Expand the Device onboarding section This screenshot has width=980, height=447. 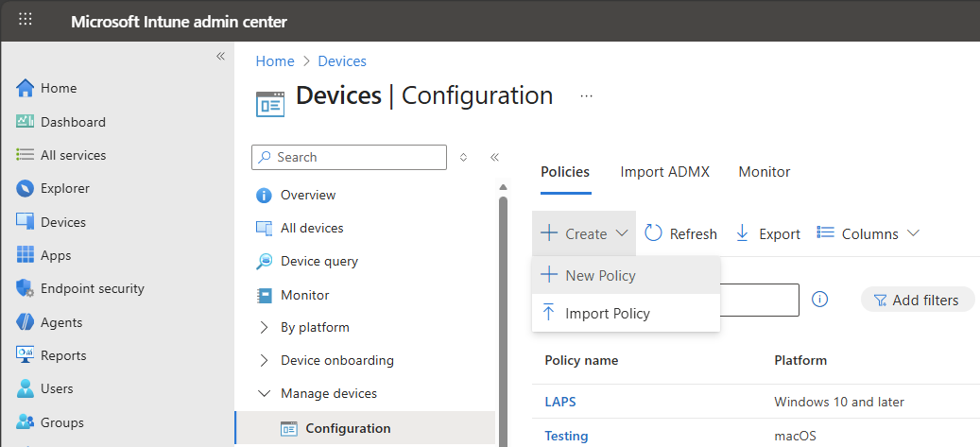click(x=264, y=361)
